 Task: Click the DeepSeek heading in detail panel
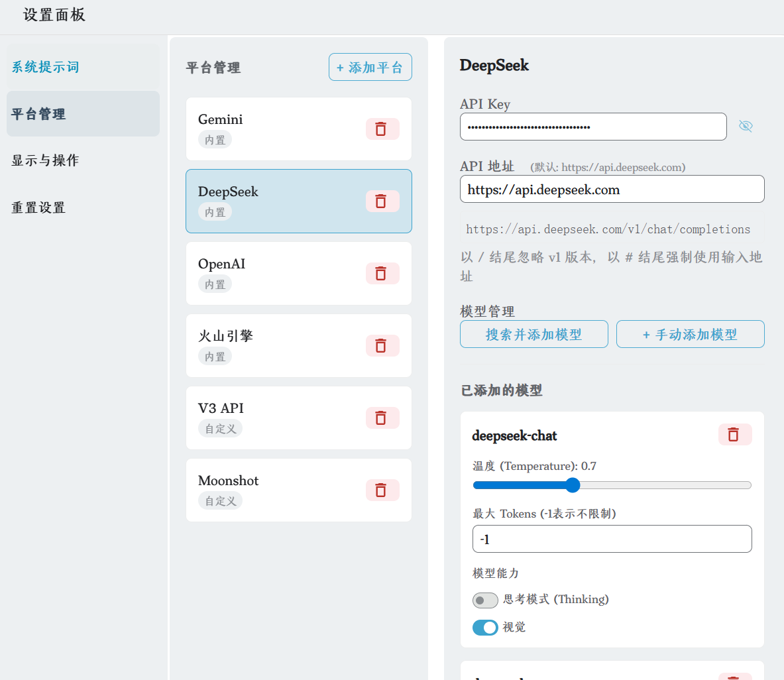pyautogui.click(x=494, y=66)
